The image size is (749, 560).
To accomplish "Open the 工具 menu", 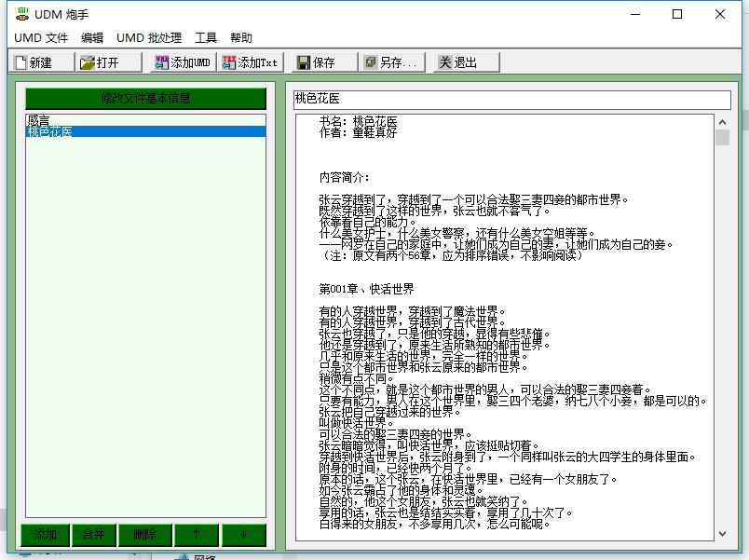I will [206, 38].
